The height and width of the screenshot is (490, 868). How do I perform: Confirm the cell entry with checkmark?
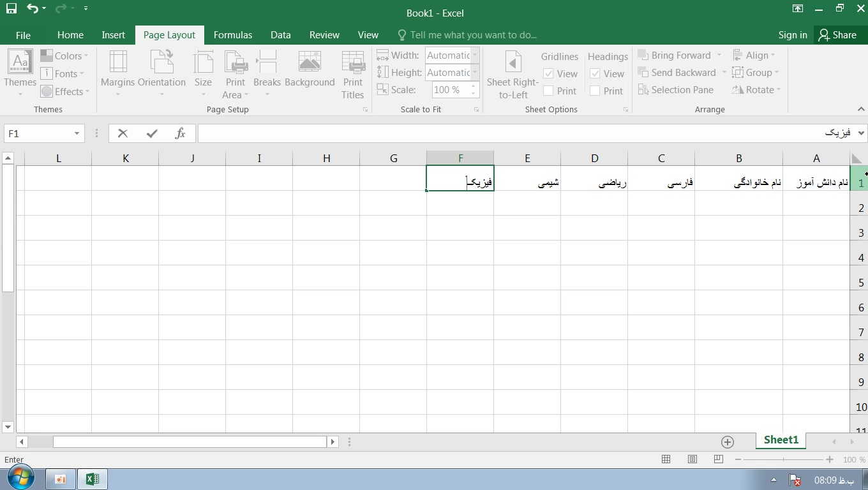point(152,133)
